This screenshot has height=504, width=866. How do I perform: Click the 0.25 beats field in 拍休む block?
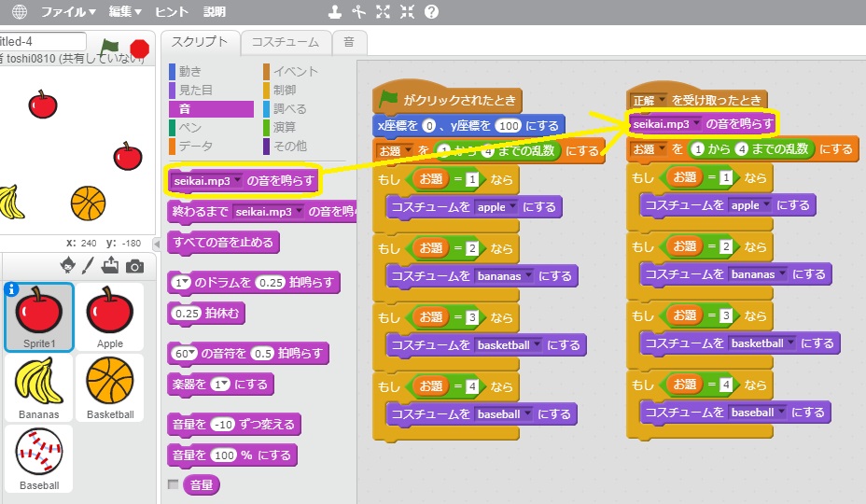click(x=188, y=314)
